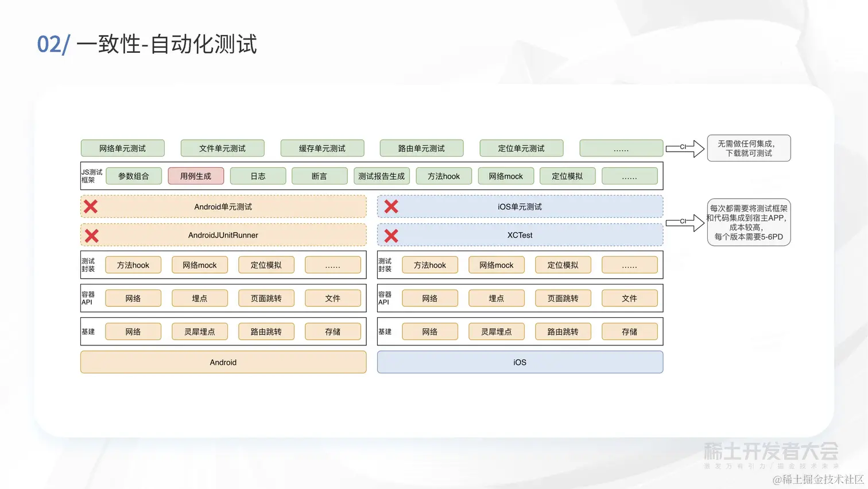Click 网络 in Android 基建 row
The width and height of the screenshot is (868, 489).
[x=133, y=332]
